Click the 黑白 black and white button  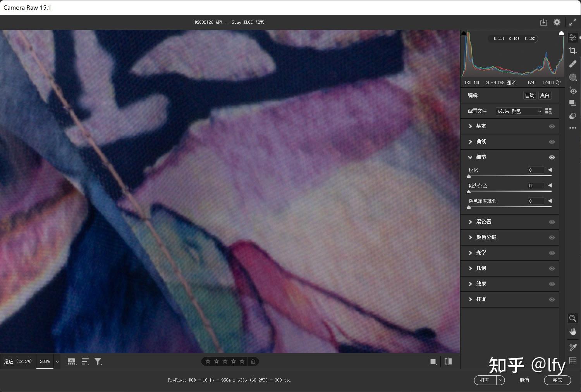pyautogui.click(x=545, y=95)
